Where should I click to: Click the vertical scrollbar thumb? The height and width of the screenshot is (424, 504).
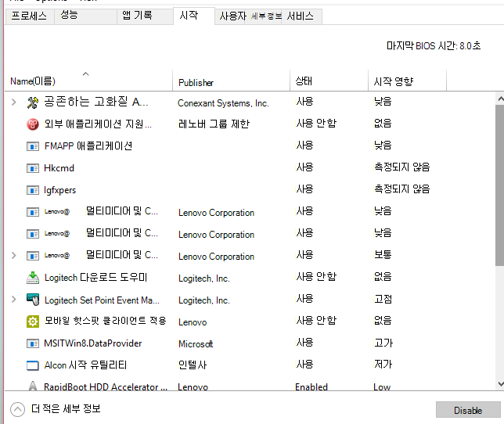pyautogui.click(x=500, y=185)
